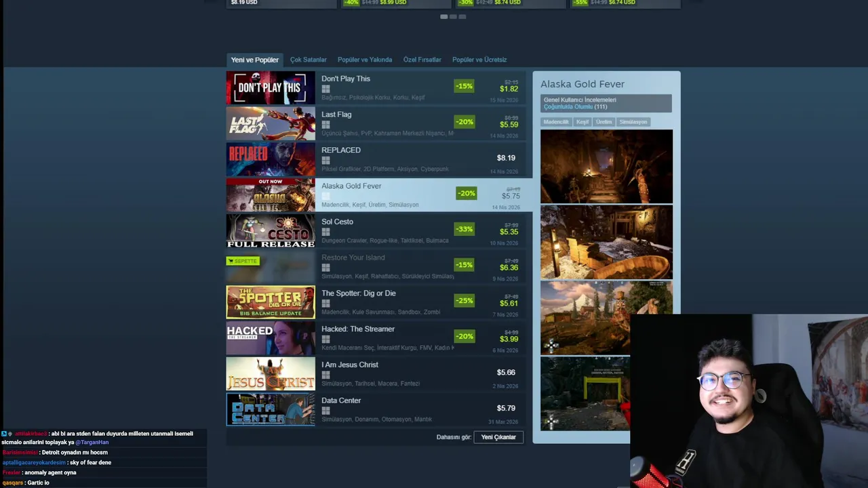Click Simülasyon tag in Alaska Gold Fever panel
Image resolution: width=868 pixels, height=488 pixels.
633,122
